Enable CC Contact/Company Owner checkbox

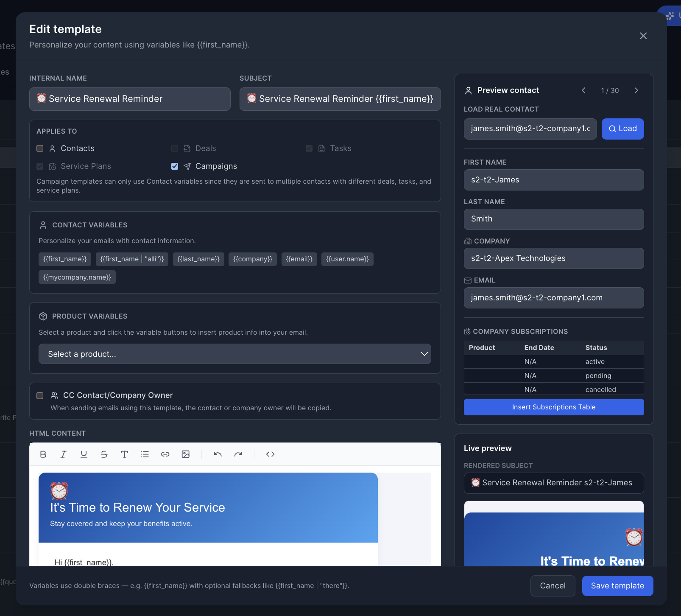coord(40,396)
